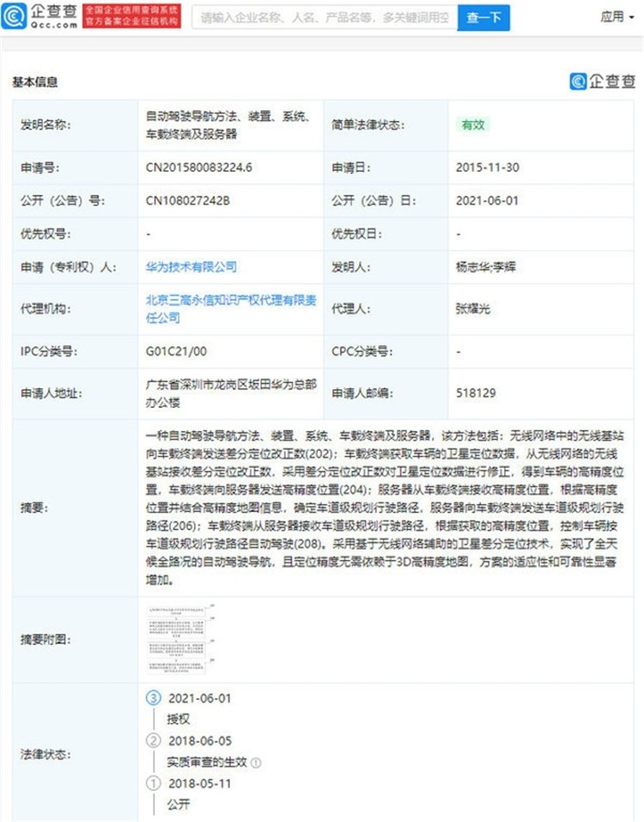Click the inventor names 杨志华;李辉
Image resolution: width=644 pixels, height=822 pixels.
point(485,267)
